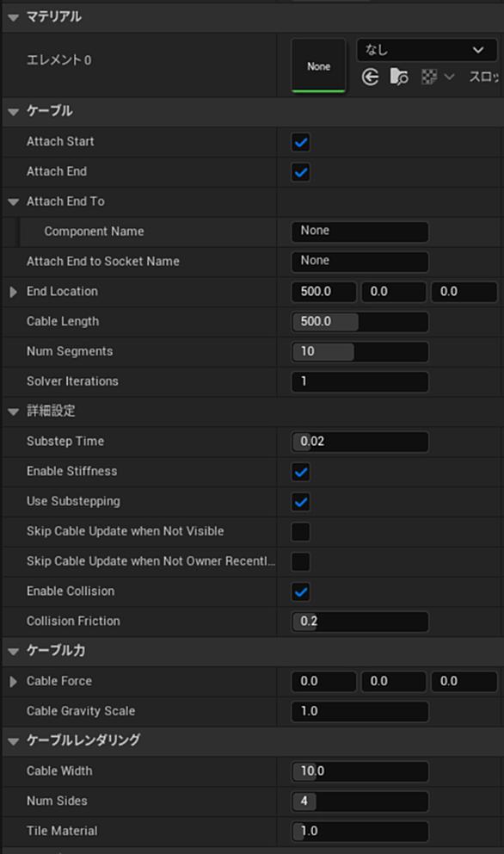Toggle the Use Substepping checkbox

(x=301, y=502)
